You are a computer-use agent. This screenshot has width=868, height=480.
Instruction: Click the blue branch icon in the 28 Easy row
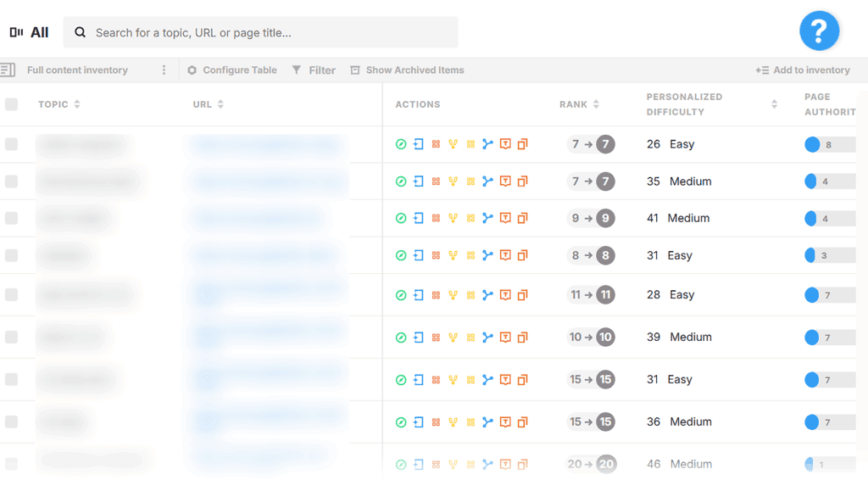(x=487, y=295)
